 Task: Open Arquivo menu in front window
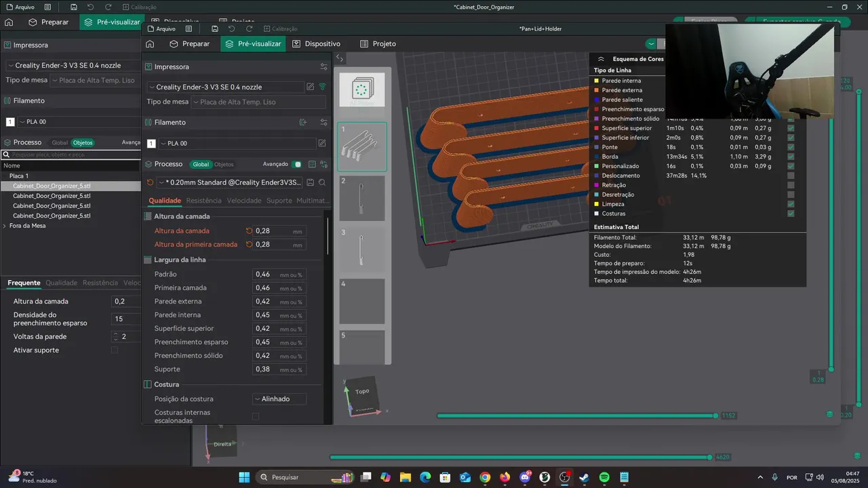[161, 28]
